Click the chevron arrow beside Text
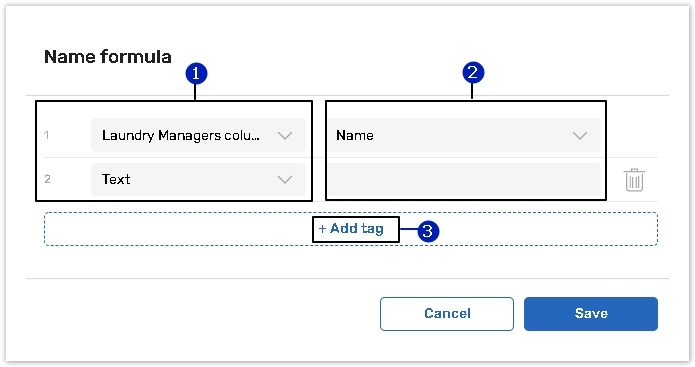 click(285, 180)
